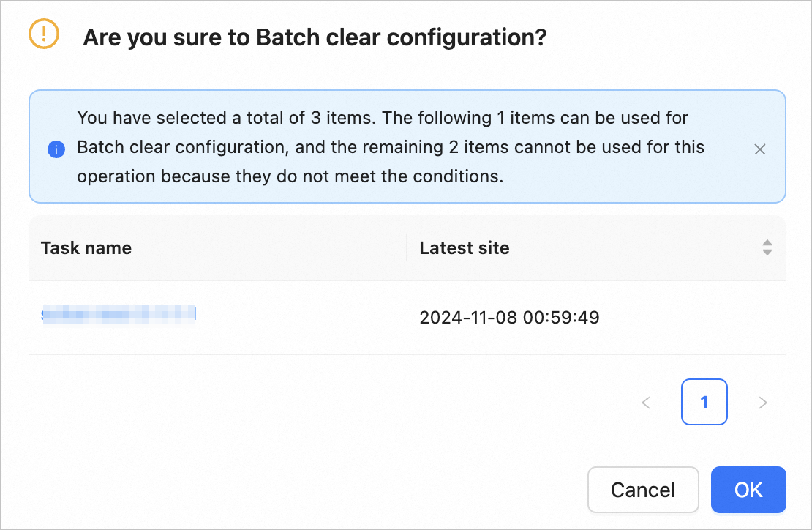
Task: Click the info message about 3 selected items
Action: 383,118
